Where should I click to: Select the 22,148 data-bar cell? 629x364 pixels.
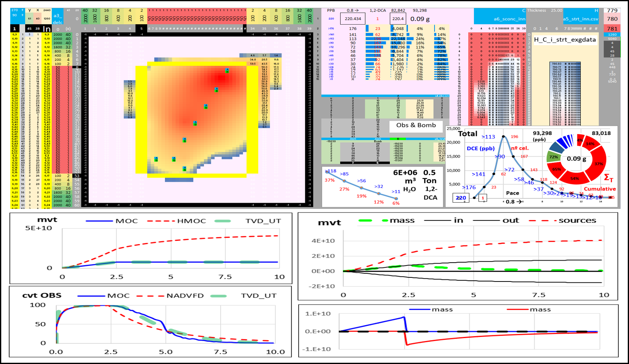(398, 39)
